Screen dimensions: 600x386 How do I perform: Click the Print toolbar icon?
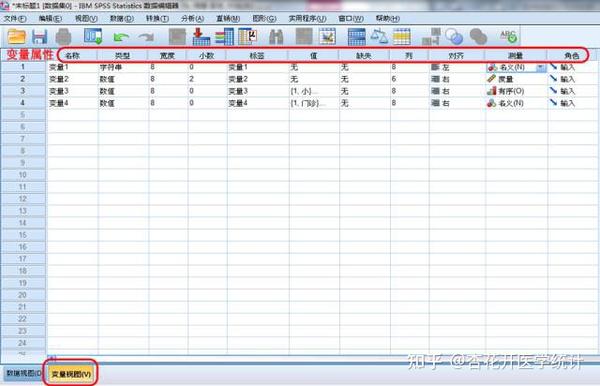[x=64, y=37]
